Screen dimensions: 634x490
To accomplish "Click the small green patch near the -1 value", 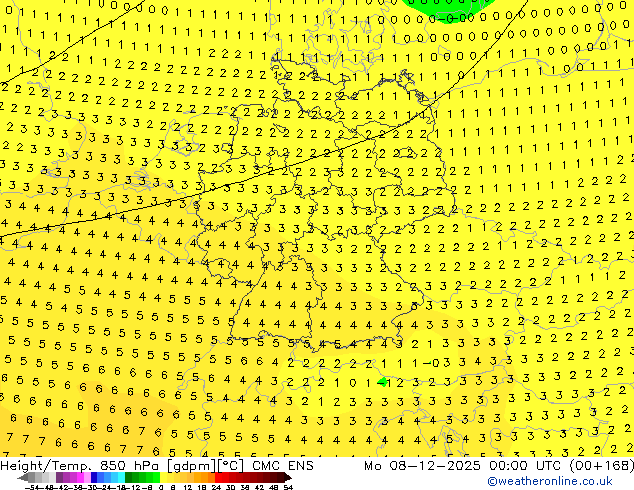I will pos(382,382).
